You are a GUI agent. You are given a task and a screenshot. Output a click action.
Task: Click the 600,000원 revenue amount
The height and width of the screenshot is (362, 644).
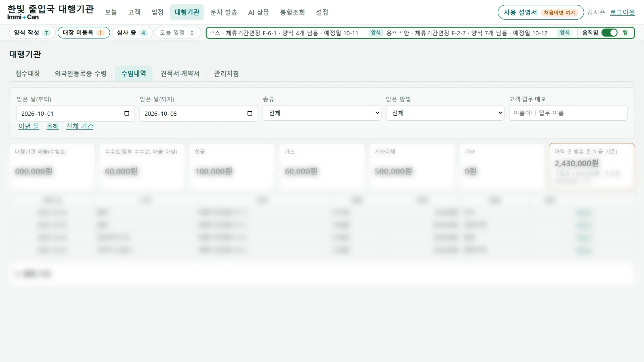(34, 171)
